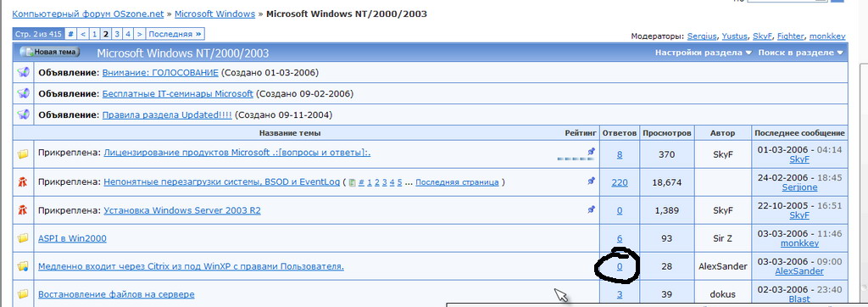The image size is (868, 307).
Task: Click the circled 0 replies count
Action: 620,266
